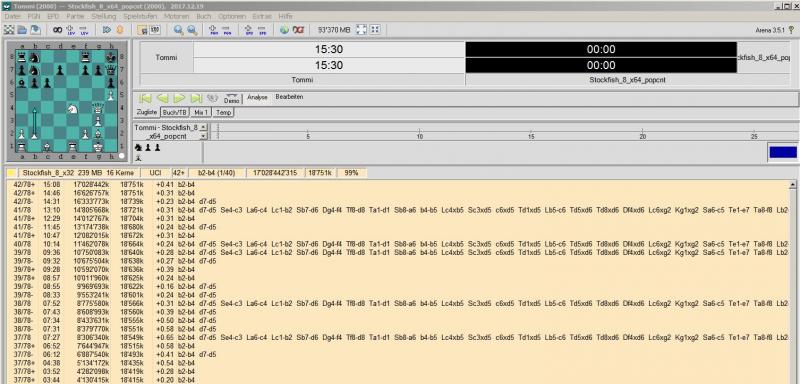Screen dimensions: 800x384
Task: Jump to the last move of game
Action: (x=196, y=98)
